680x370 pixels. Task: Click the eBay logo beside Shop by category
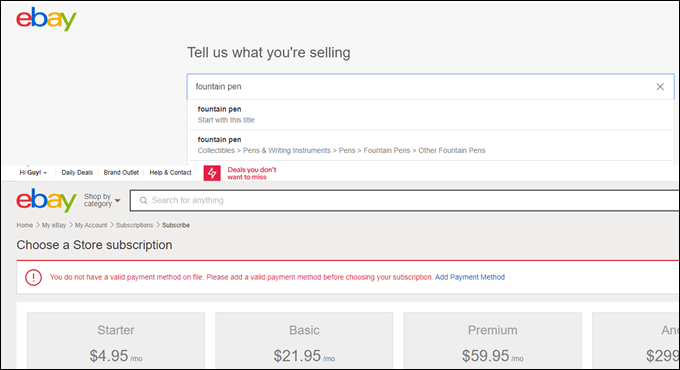(46, 200)
